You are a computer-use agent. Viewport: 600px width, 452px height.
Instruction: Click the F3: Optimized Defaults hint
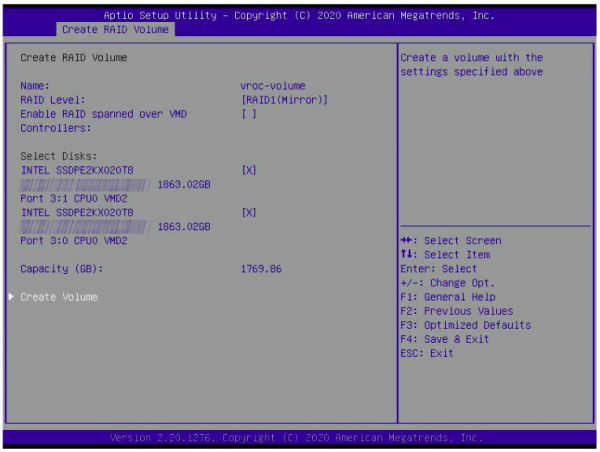click(x=464, y=325)
